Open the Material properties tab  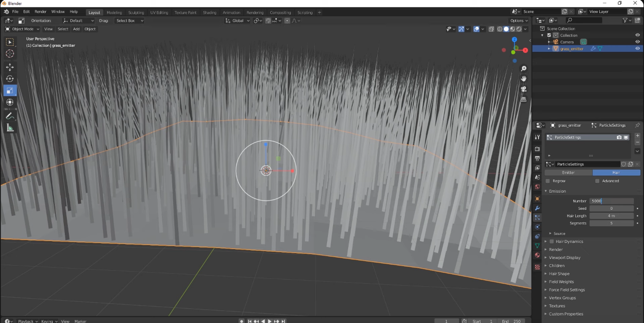click(537, 255)
